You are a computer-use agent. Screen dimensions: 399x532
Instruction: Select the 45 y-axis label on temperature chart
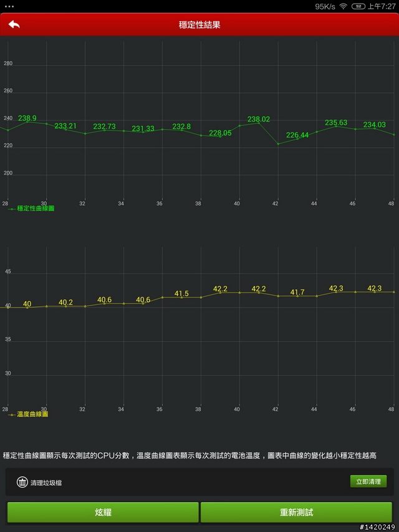[8, 271]
